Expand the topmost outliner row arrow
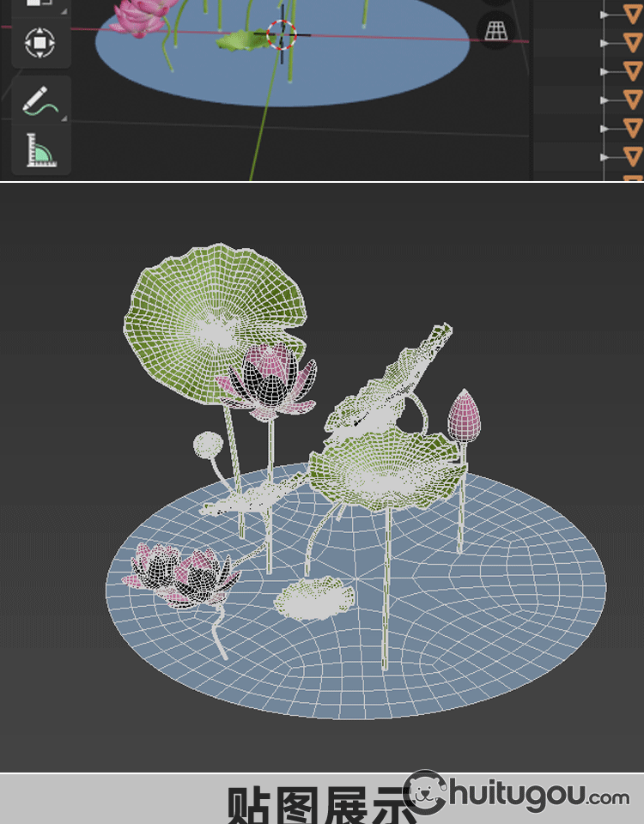Viewport: 644px width, 824px height. point(605,15)
